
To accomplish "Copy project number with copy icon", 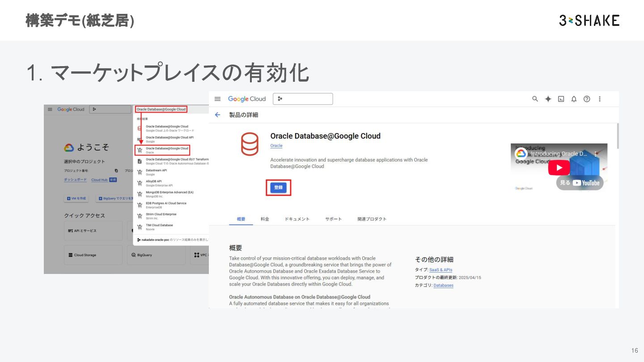I will 116,170.
